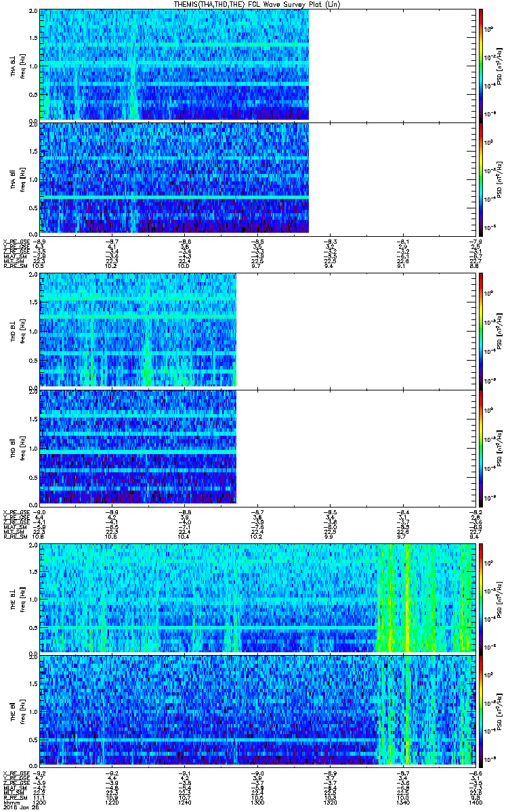This screenshot has height=812, width=508.
Task: Click the 1300 time tick label
Action: 257,801
